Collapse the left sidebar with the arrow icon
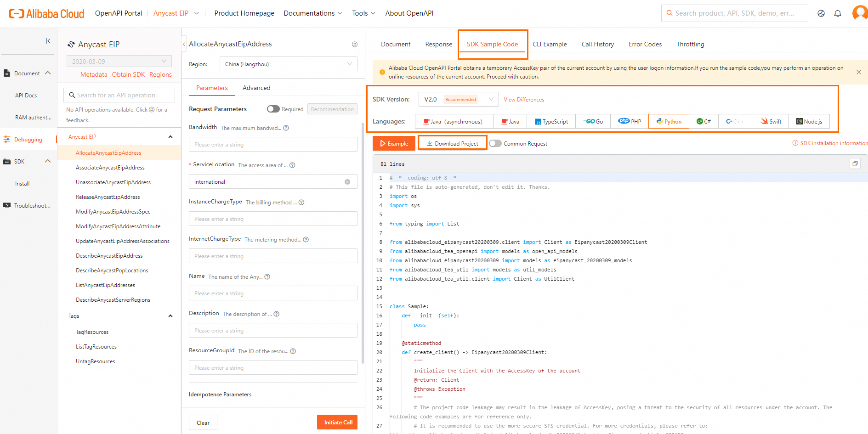Image resolution: width=868 pixels, height=434 pixels. coord(48,41)
